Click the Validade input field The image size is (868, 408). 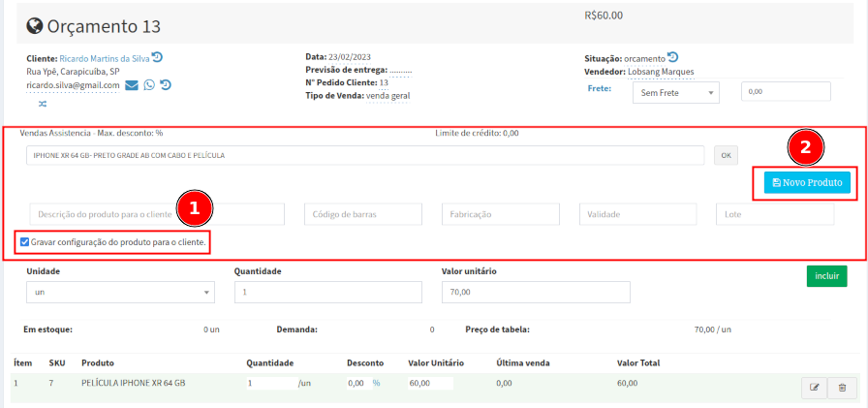point(637,214)
